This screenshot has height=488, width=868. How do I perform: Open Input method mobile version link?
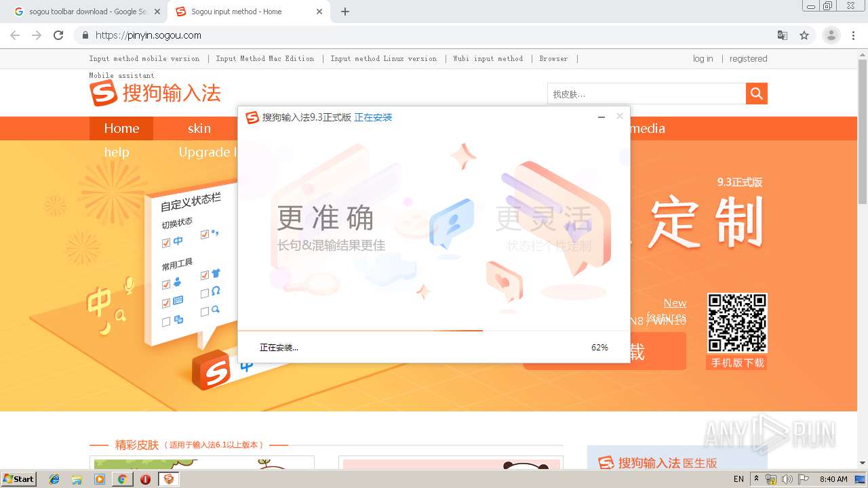tap(144, 58)
